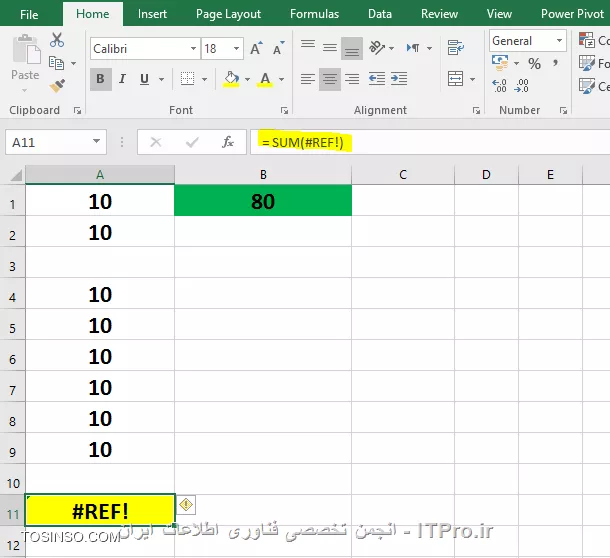Switch to the View tab
610x558 pixels.
(x=499, y=14)
